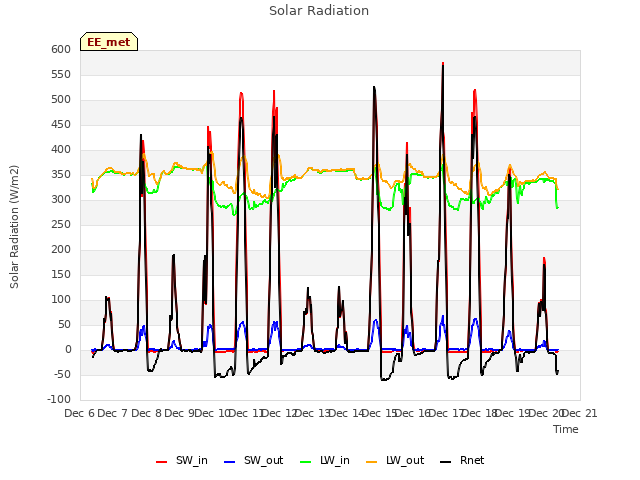The image size is (640, 480).
Task: Click the 250 y-axis tick label
Action: point(61,224)
